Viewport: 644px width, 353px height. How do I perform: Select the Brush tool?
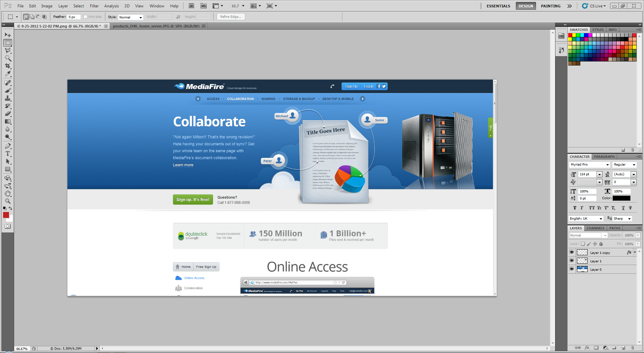click(x=8, y=90)
